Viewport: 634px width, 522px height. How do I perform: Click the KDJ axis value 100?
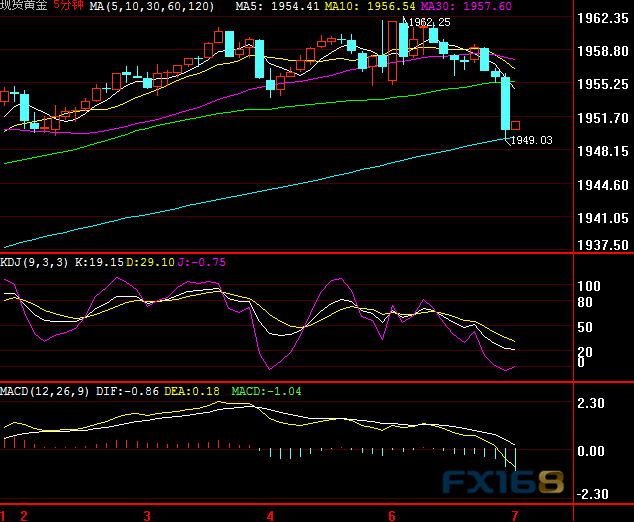point(589,286)
